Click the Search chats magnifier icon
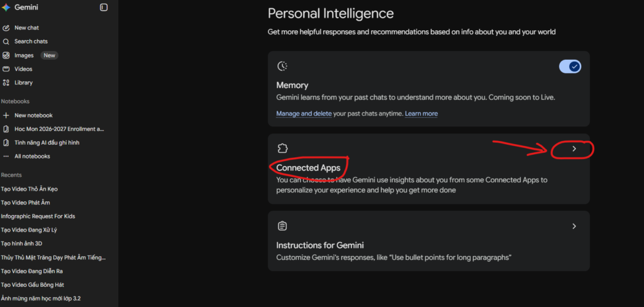 [x=6, y=42]
